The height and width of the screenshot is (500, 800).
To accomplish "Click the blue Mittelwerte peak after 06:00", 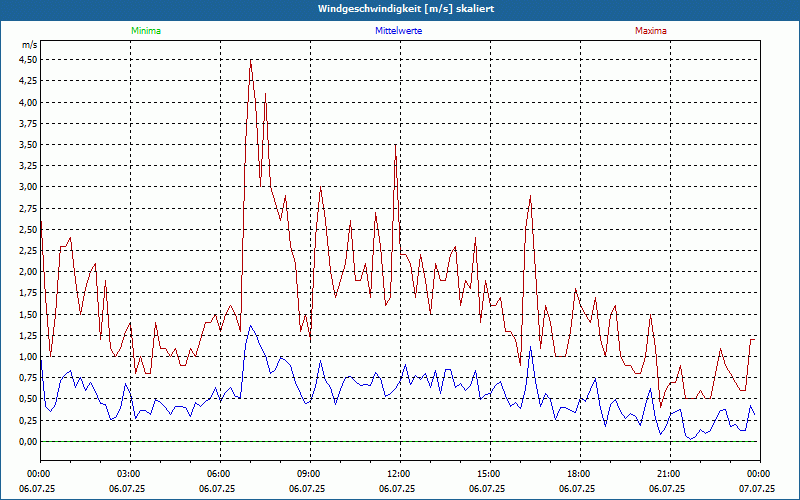I will (x=250, y=326).
